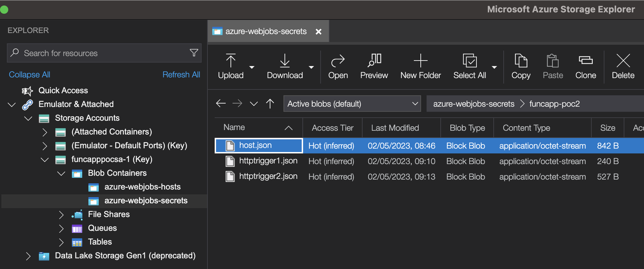Expand the File Shares node
644x269 pixels.
pos(61,215)
